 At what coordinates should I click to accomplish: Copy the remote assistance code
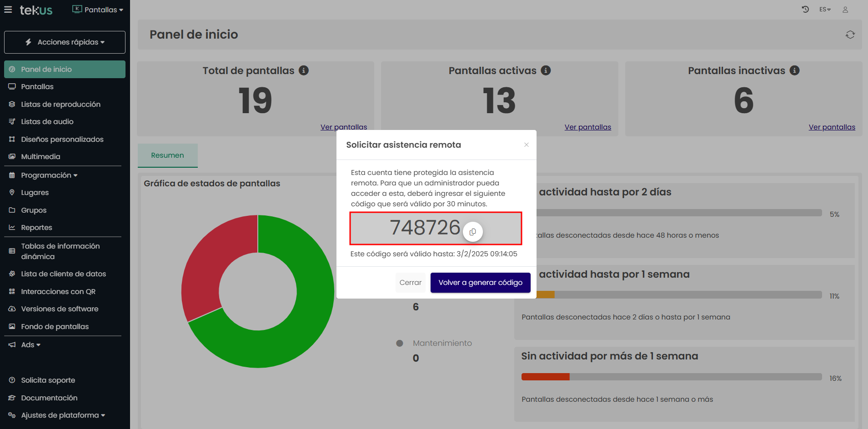tap(472, 232)
